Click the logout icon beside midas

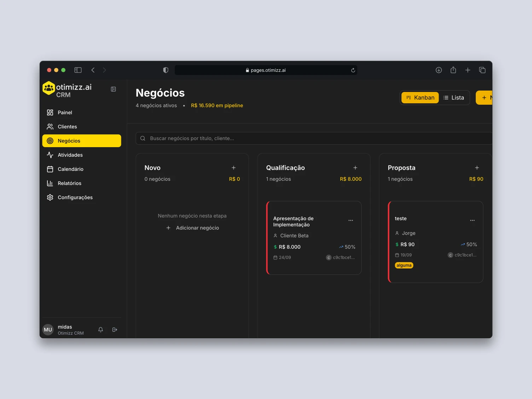115,330
